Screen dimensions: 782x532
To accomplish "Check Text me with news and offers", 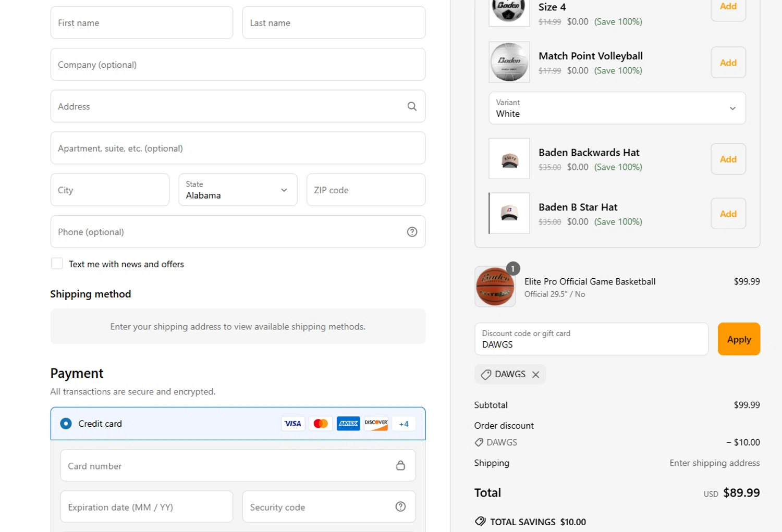I will point(57,264).
